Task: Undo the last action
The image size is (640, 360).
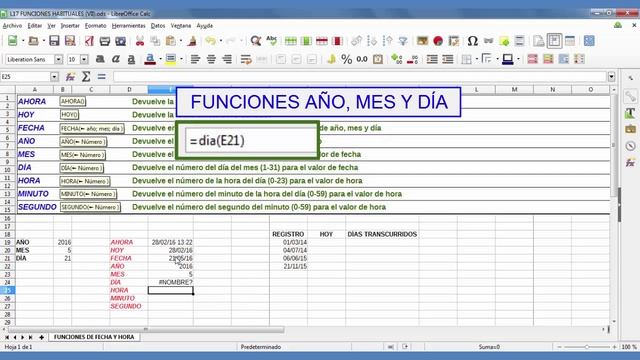Action: tap(210, 41)
